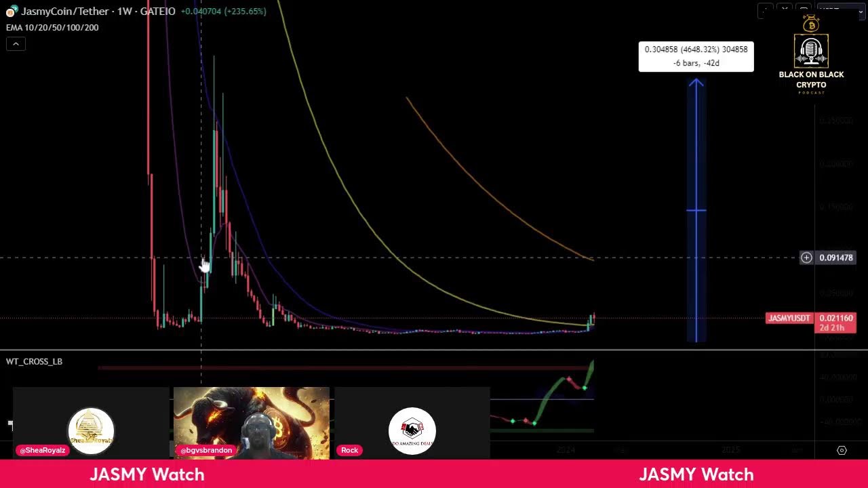This screenshot has width=868, height=488.
Task: Select the Rock participant tile
Action: 412,424
